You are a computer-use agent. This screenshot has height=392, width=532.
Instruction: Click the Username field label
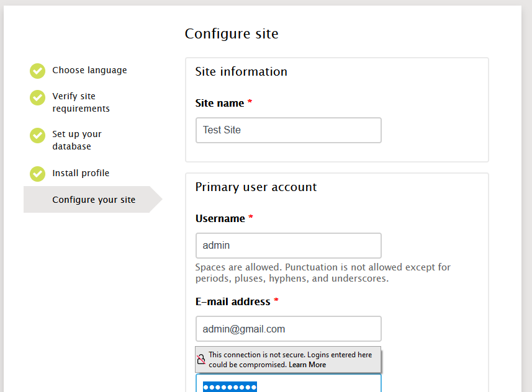(x=220, y=218)
